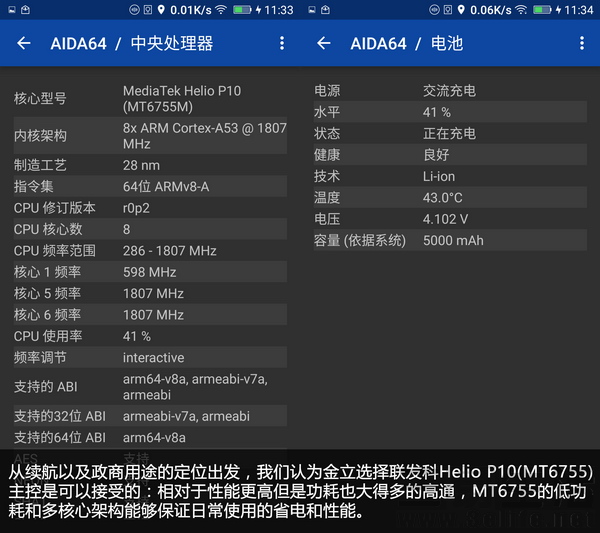Select the 温度 row showing 43.0°C

coord(450,198)
